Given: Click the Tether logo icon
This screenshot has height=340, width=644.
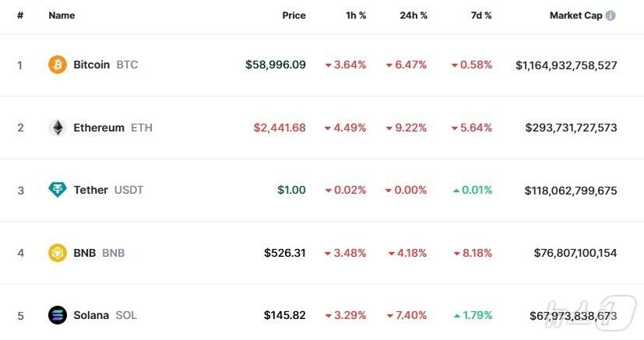Looking at the screenshot, I should (58, 190).
